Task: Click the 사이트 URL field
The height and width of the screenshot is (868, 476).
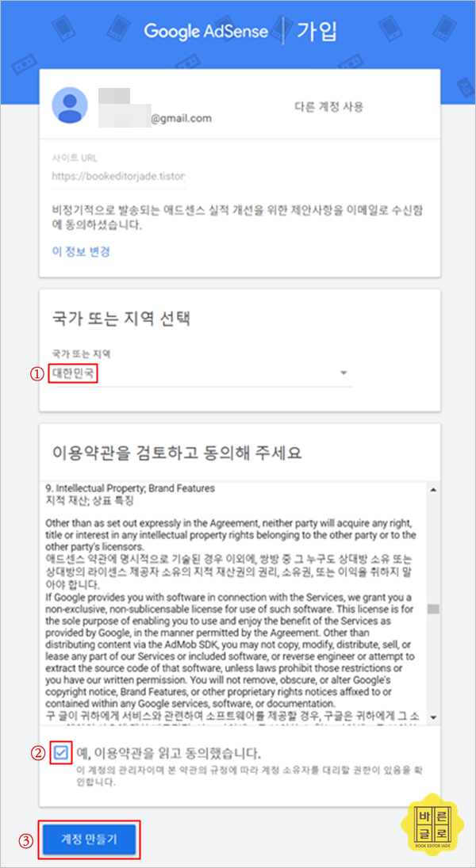Action: [118, 176]
